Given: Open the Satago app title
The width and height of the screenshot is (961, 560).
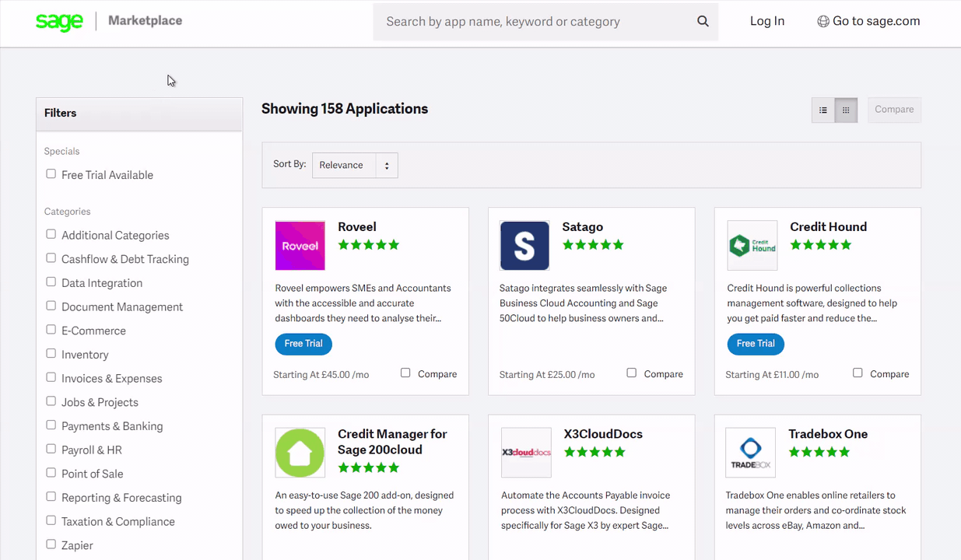Looking at the screenshot, I should point(583,227).
